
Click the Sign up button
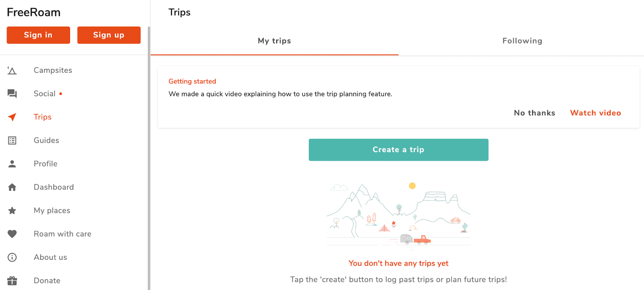pos(109,35)
